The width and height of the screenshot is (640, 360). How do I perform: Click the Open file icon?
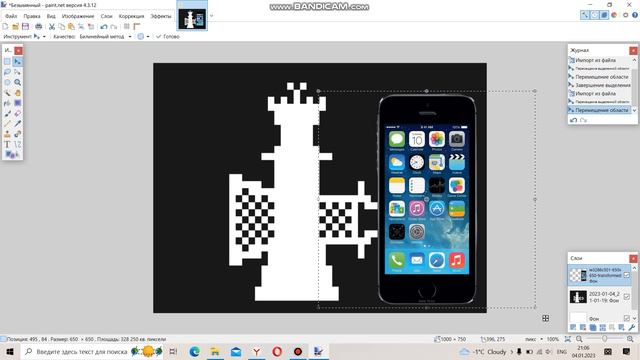pyautogui.click(x=16, y=27)
